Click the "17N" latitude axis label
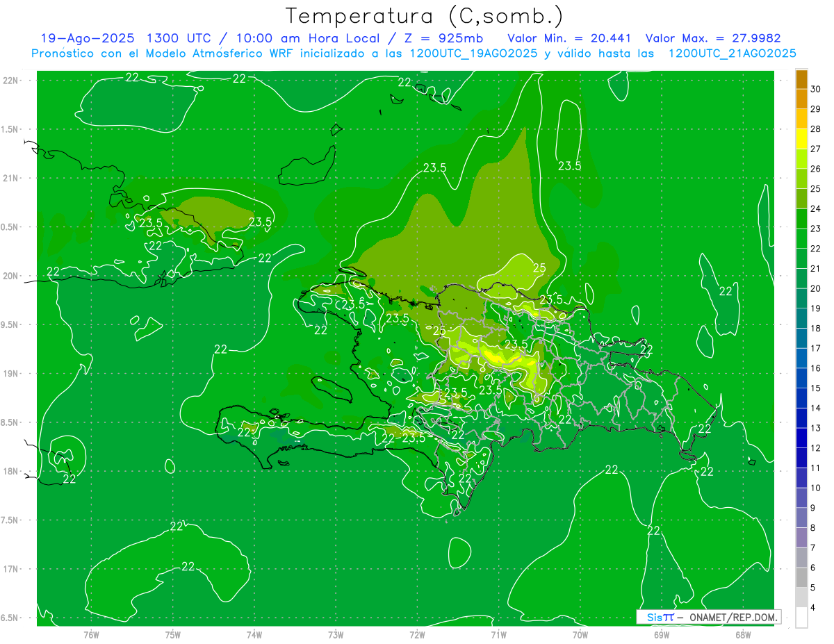 [12, 570]
